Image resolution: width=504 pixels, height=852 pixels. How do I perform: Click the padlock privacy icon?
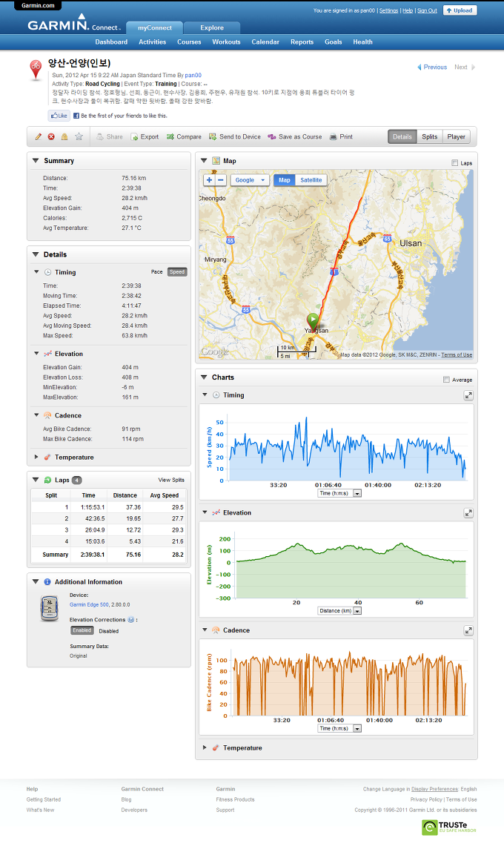click(64, 137)
